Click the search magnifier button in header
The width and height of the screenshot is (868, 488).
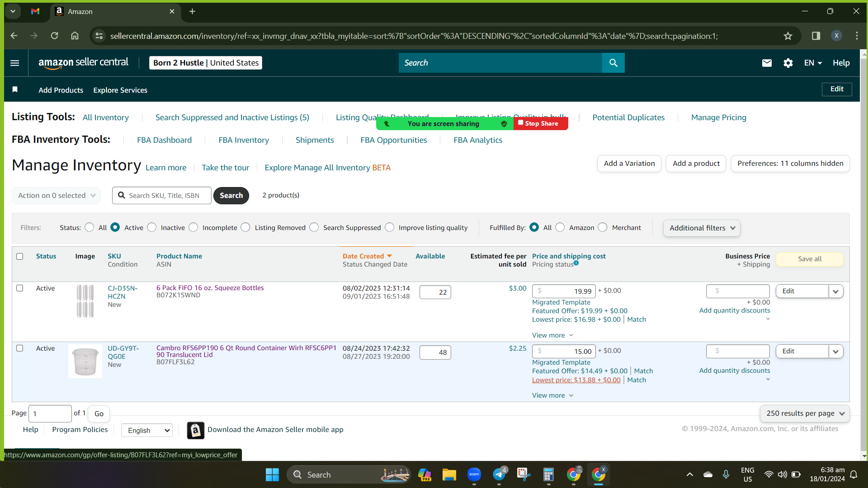613,63
